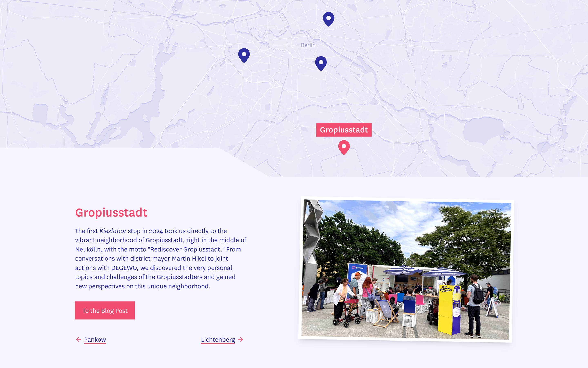Viewport: 588px width, 368px height.
Task: Click the paragraph starting 'The first Kiezlabor stop'
Action: (x=161, y=258)
